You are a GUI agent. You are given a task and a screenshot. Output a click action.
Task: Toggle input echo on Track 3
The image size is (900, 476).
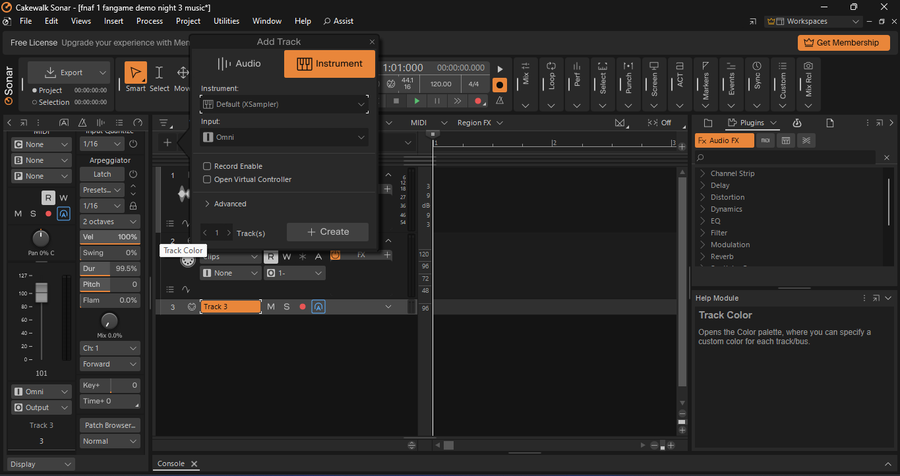(319, 307)
